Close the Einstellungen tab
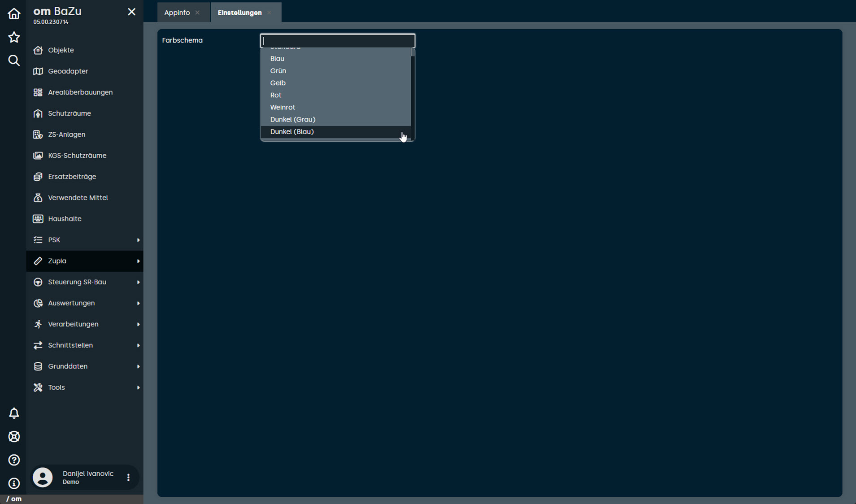Viewport: 856px width, 504px height. [x=269, y=13]
